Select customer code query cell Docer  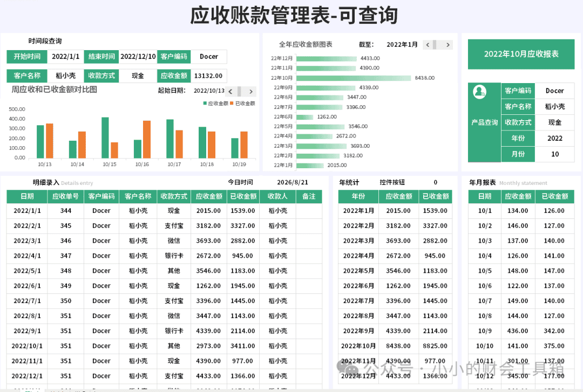208,57
